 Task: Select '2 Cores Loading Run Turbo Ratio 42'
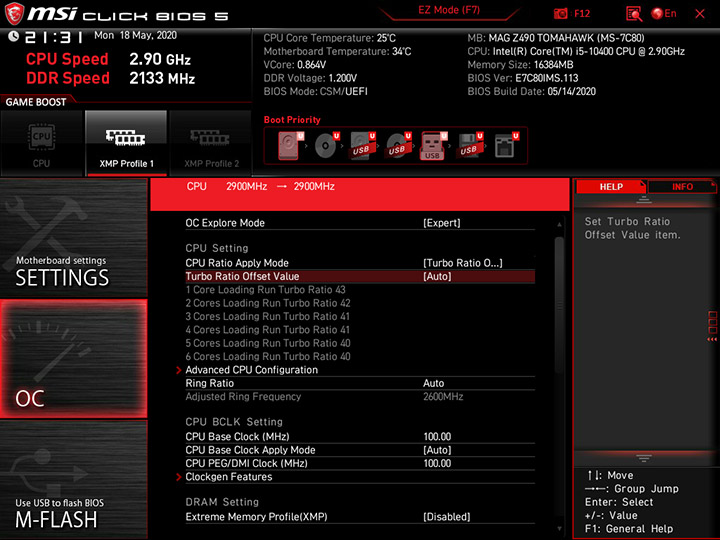click(268, 303)
